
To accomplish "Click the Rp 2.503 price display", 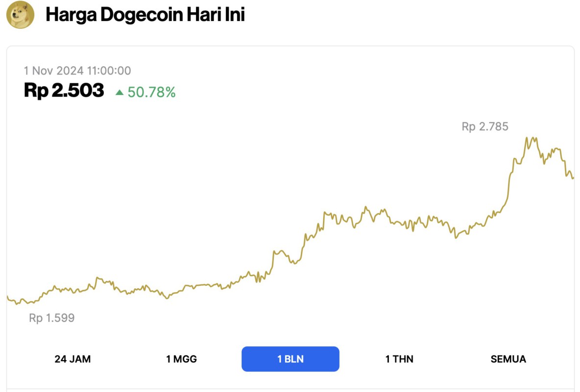I will click(x=64, y=90).
